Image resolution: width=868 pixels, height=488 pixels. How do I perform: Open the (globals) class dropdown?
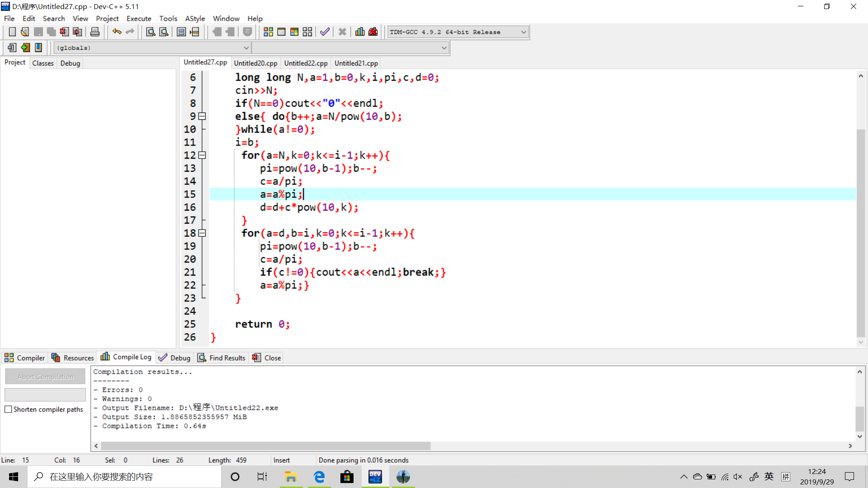tap(152, 47)
